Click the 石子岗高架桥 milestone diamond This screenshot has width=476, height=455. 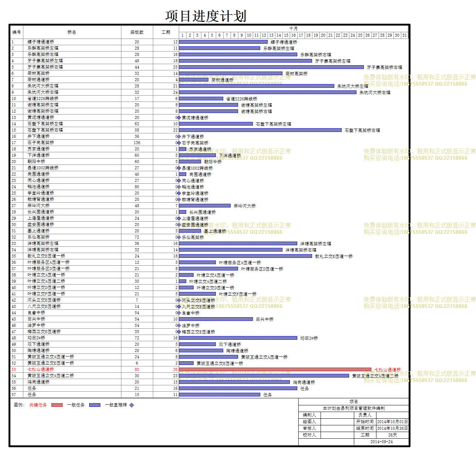(179, 143)
